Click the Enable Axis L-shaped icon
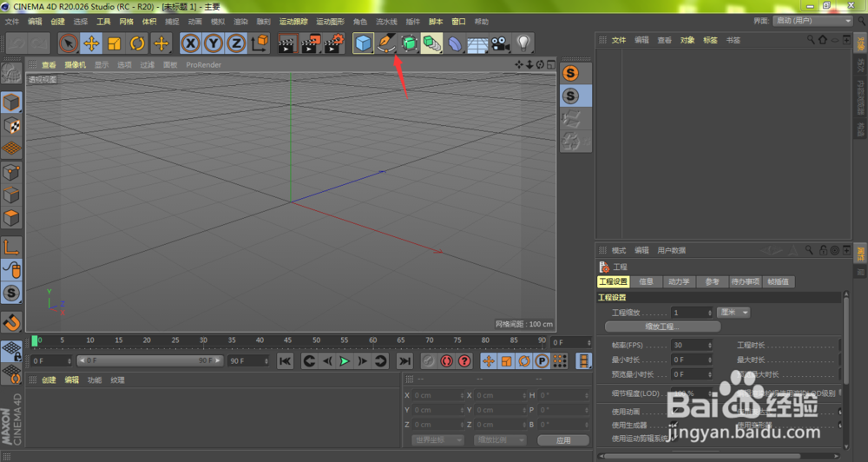This screenshot has width=868, height=462. click(11, 247)
